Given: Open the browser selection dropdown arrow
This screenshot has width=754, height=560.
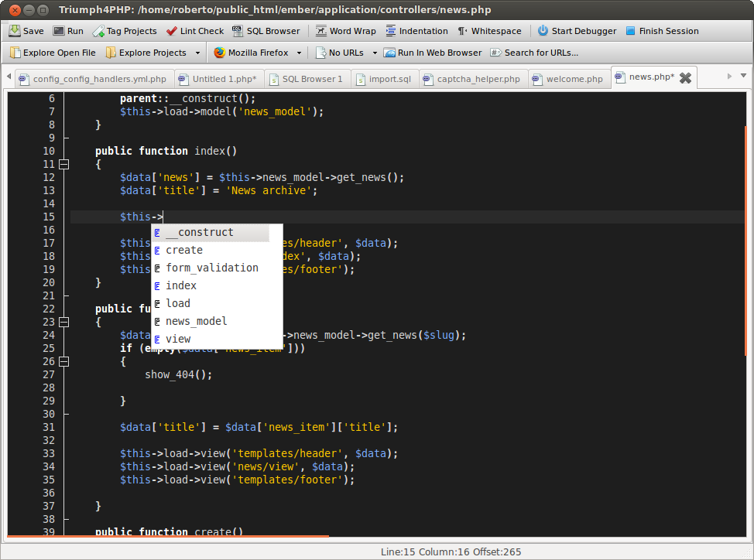Looking at the screenshot, I should (299, 53).
